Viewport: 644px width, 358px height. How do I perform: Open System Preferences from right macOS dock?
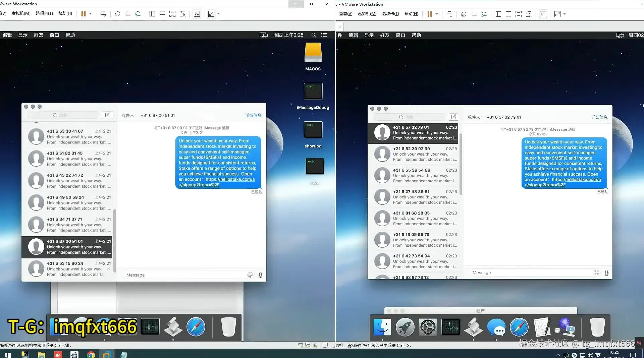(428, 327)
